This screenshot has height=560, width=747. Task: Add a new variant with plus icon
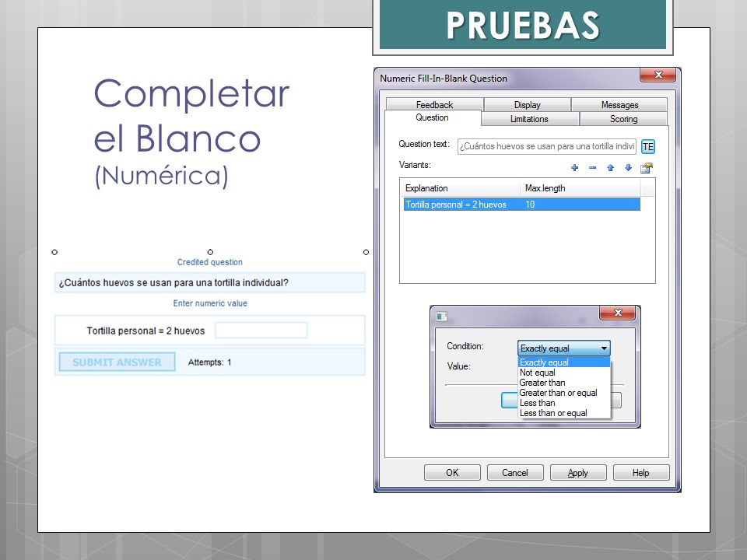tap(574, 168)
